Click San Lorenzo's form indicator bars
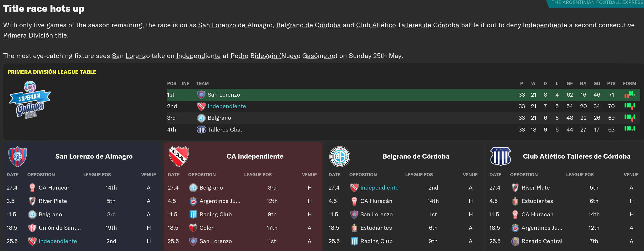This screenshot has width=644, height=251. [630, 95]
